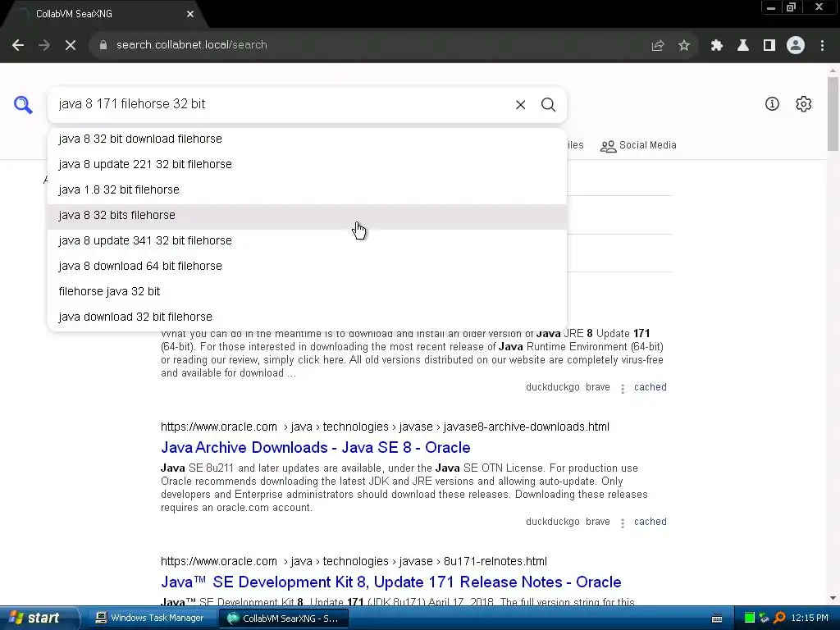Open Social Media search category
The width and height of the screenshot is (840, 630).
point(638,146)
